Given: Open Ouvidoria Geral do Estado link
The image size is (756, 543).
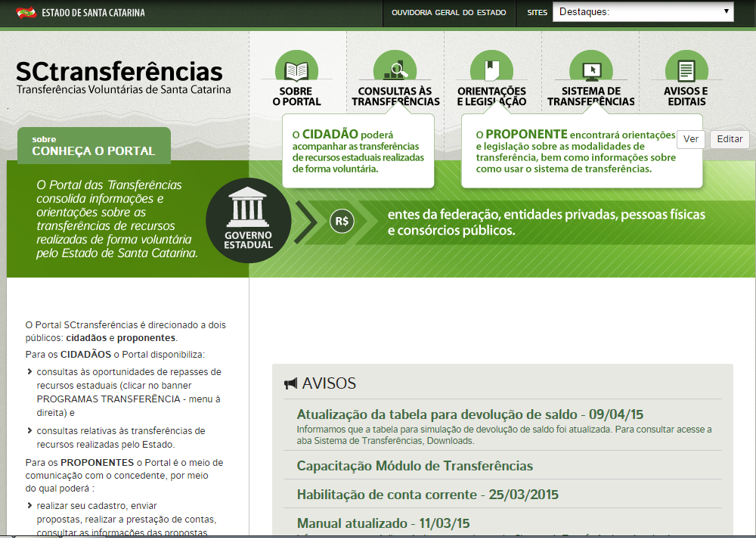Looking at the screenshot, I should (x=449, y=13).
